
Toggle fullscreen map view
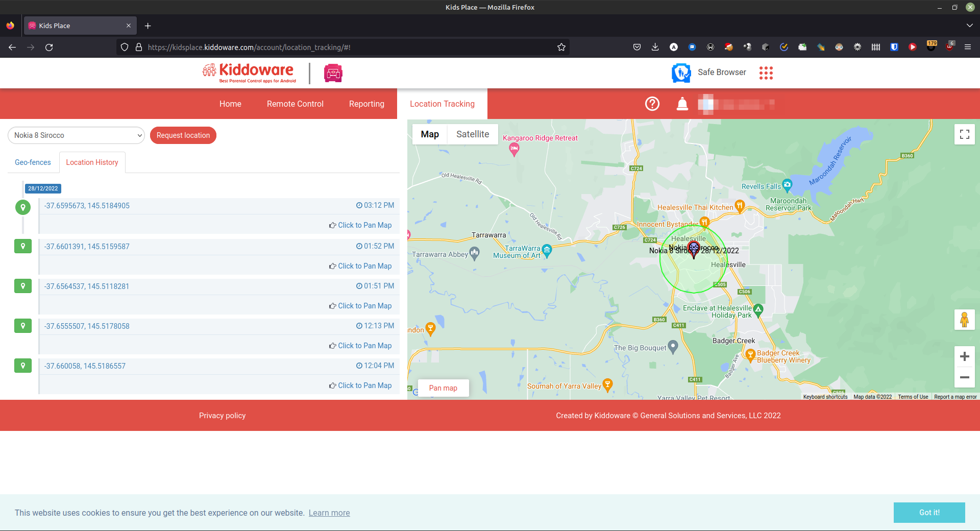(x=965, y=134)
